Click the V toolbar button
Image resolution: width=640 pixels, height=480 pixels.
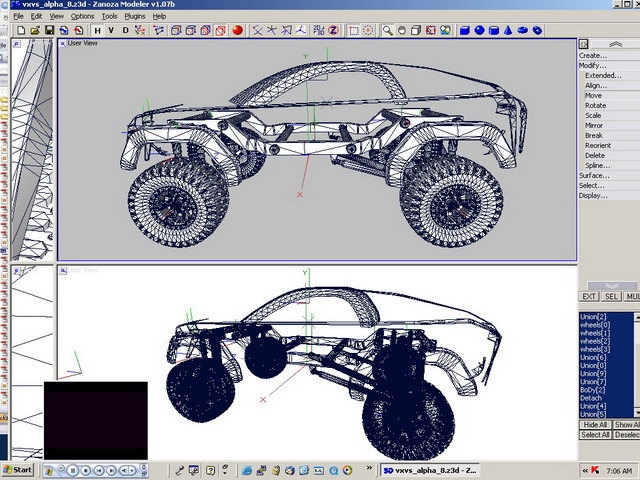coord(111,30)
